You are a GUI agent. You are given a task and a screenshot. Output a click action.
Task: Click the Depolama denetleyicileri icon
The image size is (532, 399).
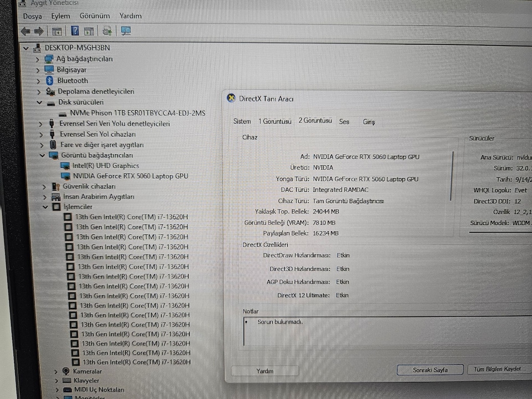(50, 91)
